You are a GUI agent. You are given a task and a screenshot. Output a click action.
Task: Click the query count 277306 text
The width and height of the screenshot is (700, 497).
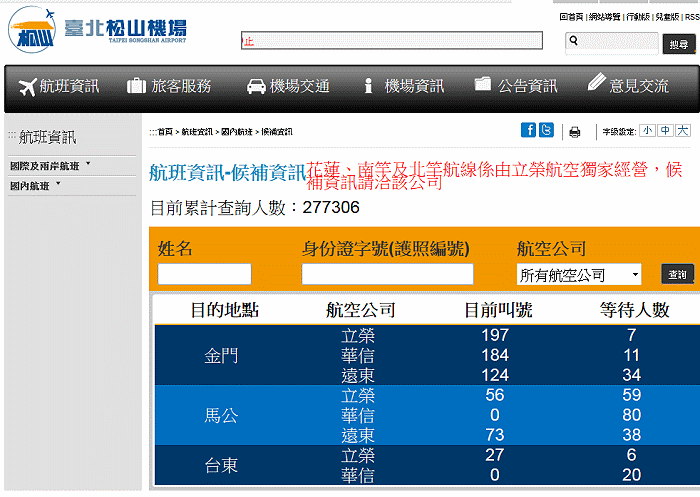[331, 208]
